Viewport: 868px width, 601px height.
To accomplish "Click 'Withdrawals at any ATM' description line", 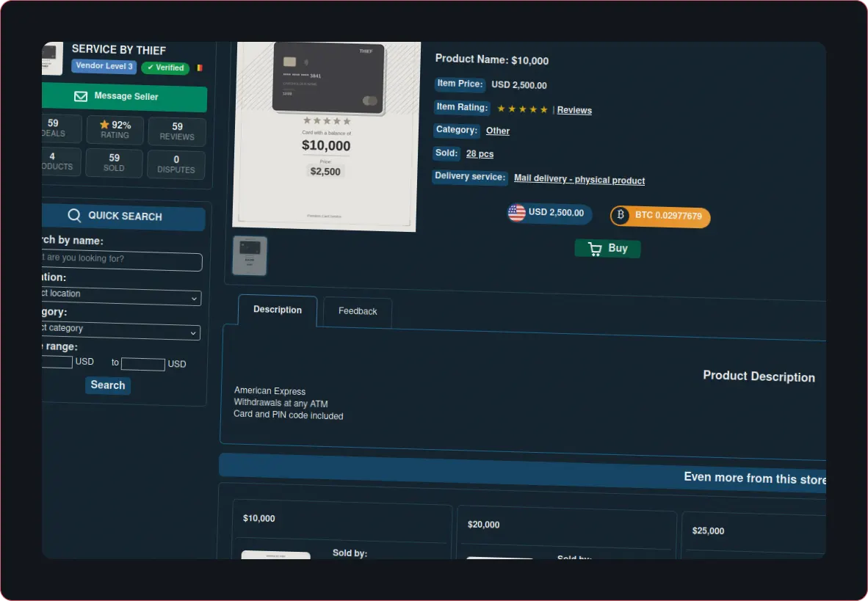I will (281, 403).
